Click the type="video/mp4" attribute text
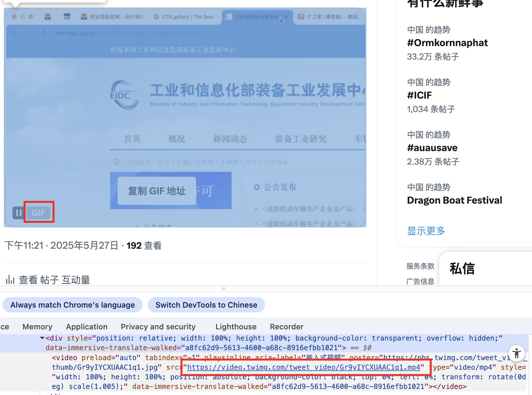The width and height of the screenshot is (532, 395). tap(463, 367)
